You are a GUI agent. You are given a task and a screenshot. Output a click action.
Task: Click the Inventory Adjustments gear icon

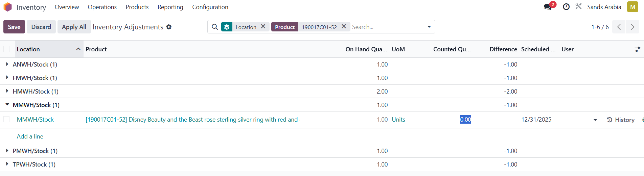pyautogui.click(x=169, y=27)
